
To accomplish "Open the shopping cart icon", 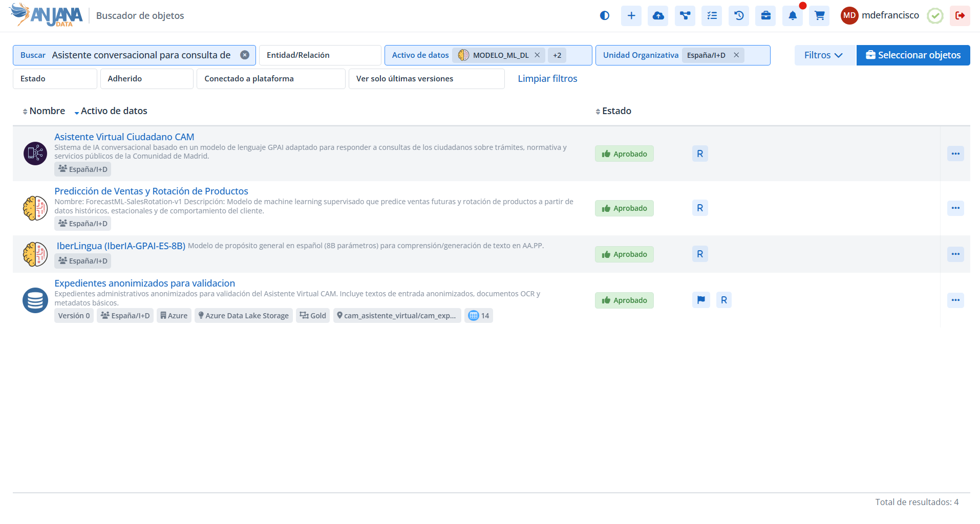I will tap(819, 16).
